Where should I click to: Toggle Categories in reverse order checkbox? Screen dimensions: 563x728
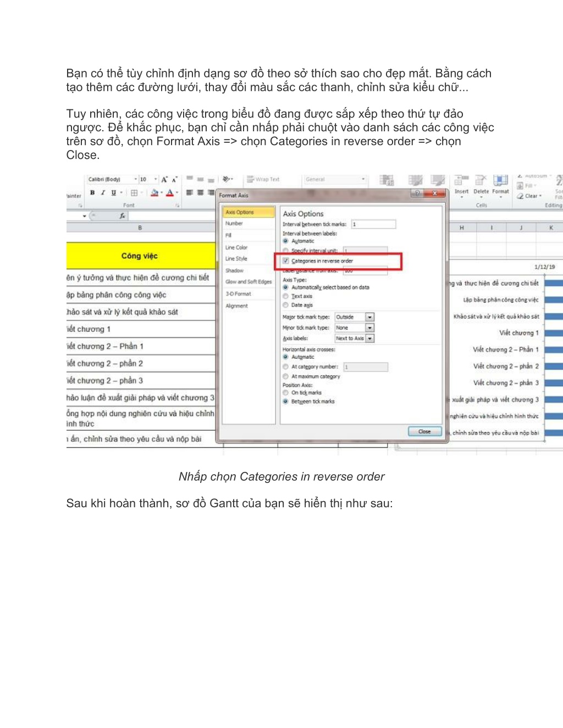coord(285,261)
